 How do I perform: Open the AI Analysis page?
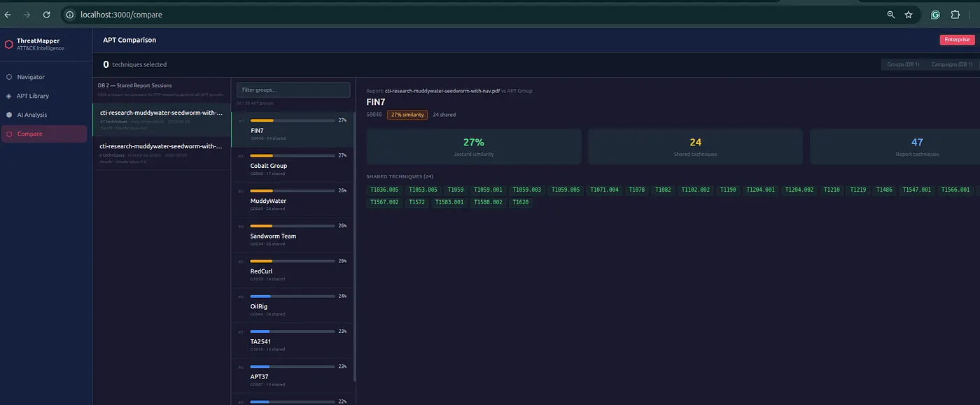44,115
